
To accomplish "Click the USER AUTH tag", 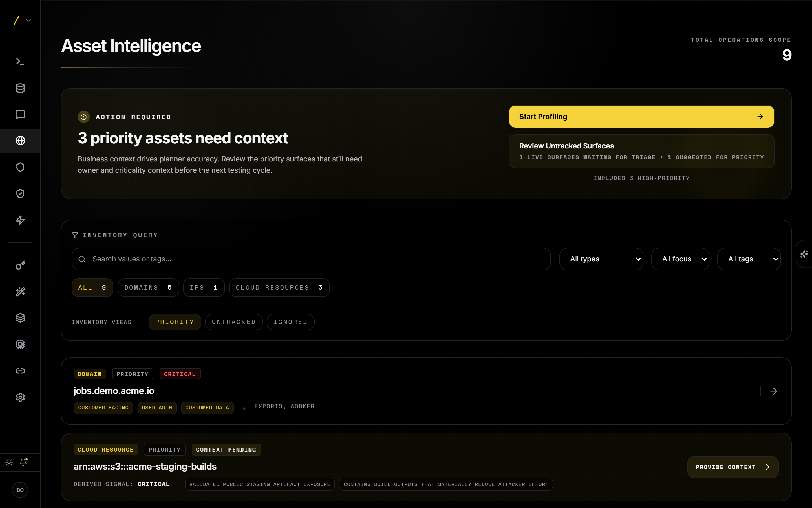I will point(157,408).
